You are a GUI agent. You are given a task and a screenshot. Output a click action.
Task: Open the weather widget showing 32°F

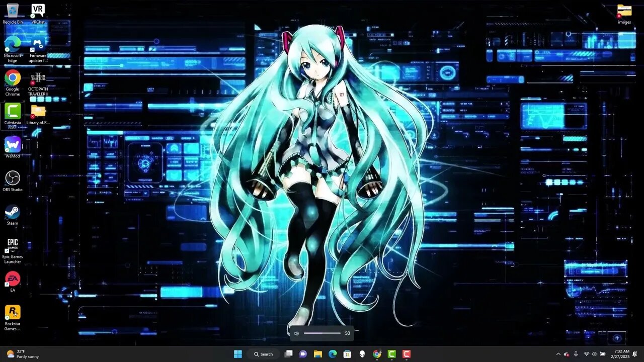23,354
